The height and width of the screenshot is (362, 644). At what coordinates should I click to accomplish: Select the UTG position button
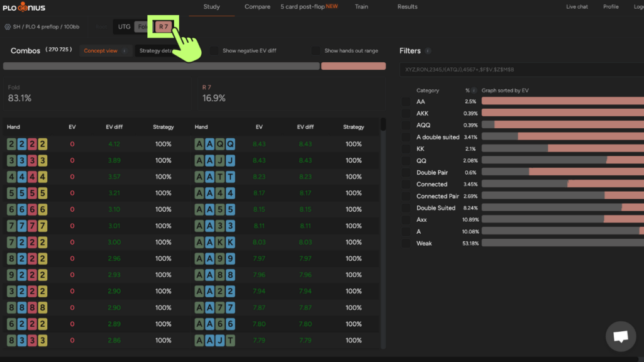124,26
